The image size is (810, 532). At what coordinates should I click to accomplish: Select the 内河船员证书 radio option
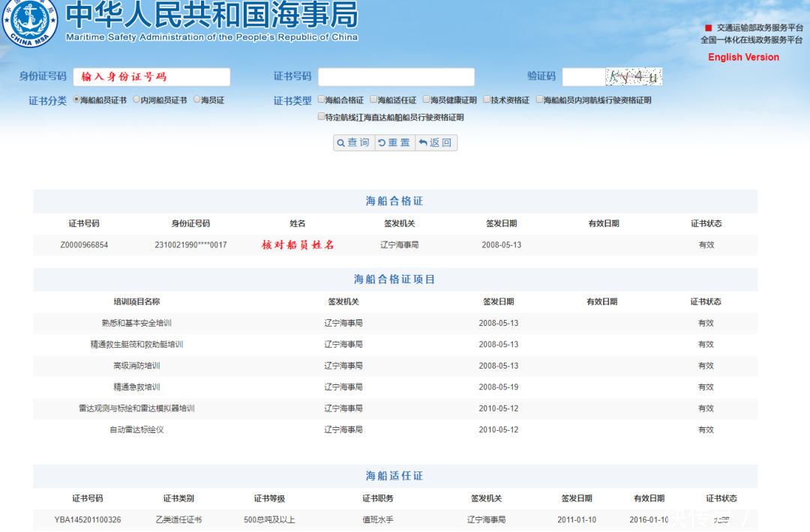click(135, 99)
